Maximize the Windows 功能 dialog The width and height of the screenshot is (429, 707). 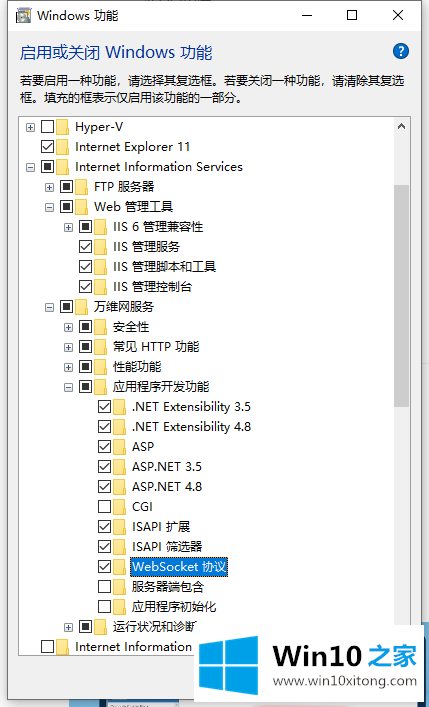coord(352,15)
